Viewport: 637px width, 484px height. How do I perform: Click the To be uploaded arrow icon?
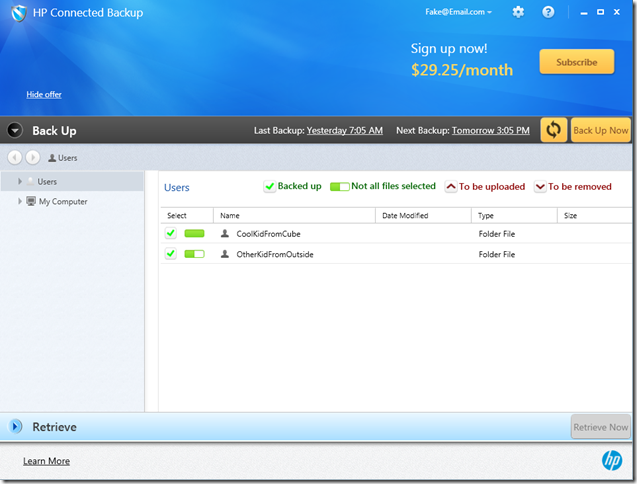click(x=451, y=187)
